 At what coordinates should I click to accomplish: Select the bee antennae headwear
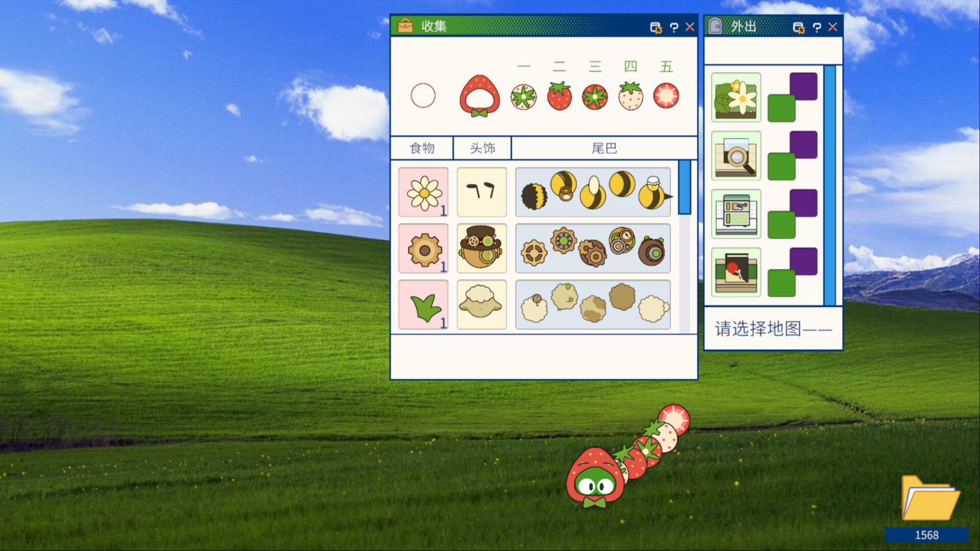click(482, 192)
